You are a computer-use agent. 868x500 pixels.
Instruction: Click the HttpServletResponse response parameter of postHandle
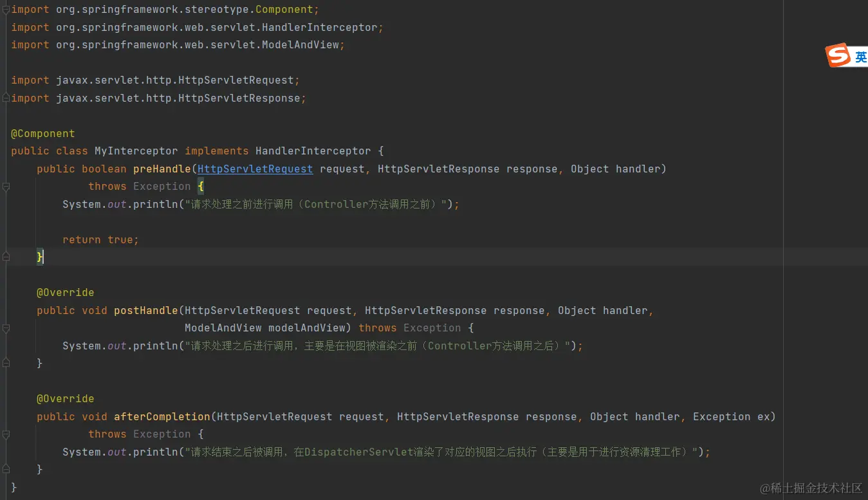[455, 310]
